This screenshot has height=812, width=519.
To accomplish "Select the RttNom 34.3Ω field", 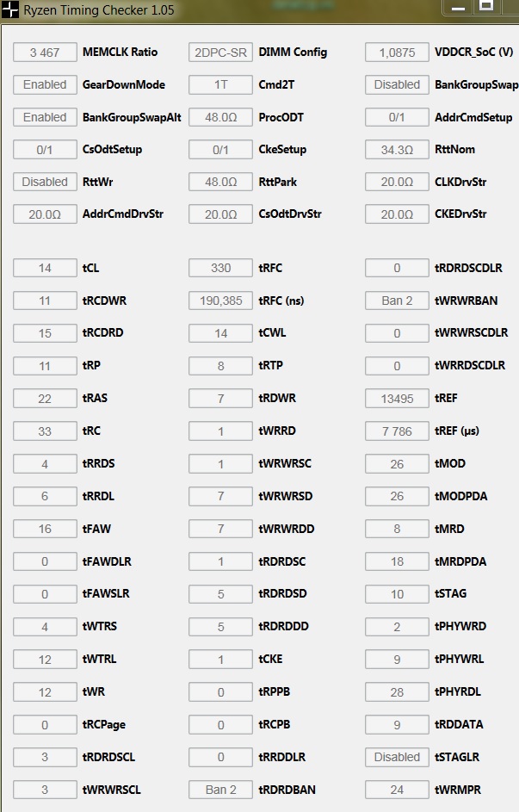I will (x=397, y=150).
